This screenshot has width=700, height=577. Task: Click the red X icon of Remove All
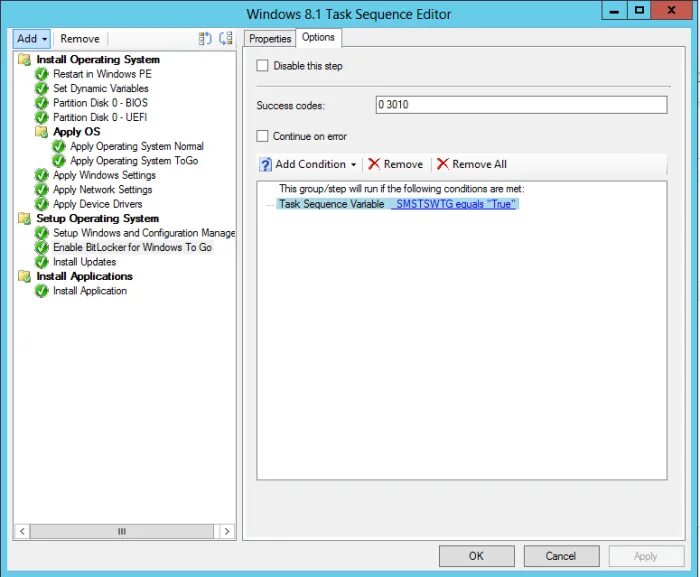(x=442, y=164)
